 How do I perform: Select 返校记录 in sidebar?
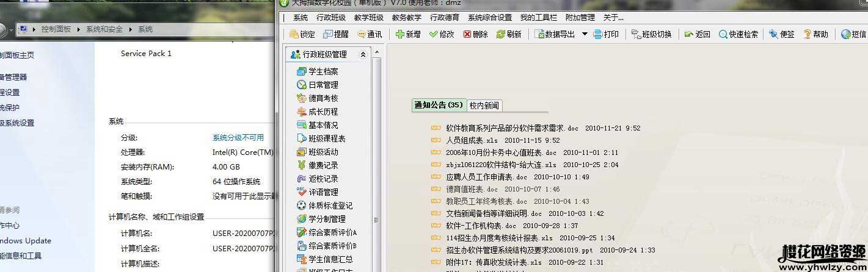tap(317, 179)
